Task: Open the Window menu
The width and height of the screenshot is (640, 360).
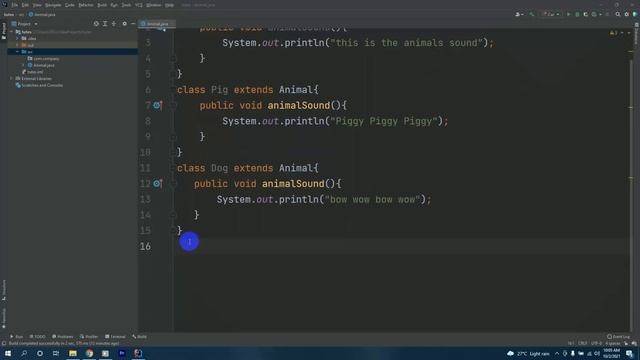Action: coord(154,5)
